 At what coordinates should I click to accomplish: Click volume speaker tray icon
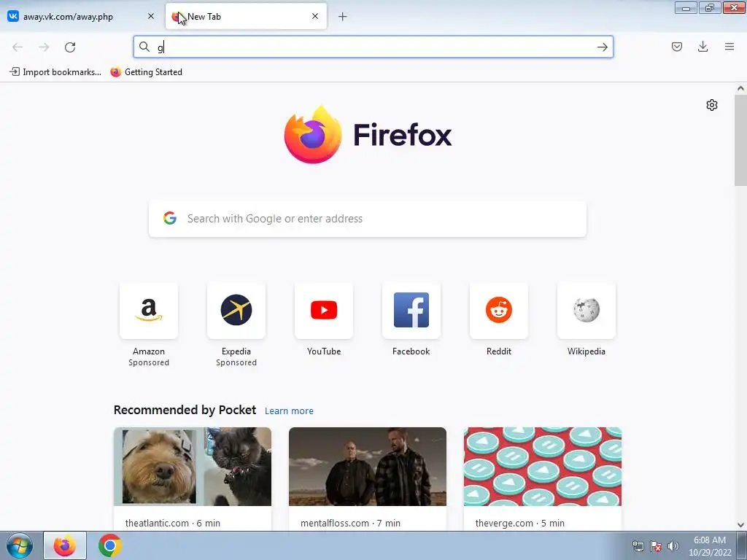pos(673,546)
